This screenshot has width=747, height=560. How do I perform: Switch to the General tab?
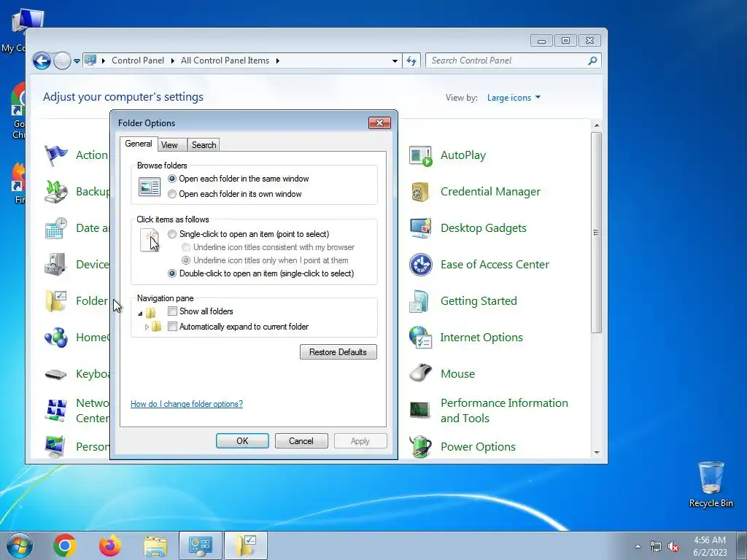coord(139,144)
